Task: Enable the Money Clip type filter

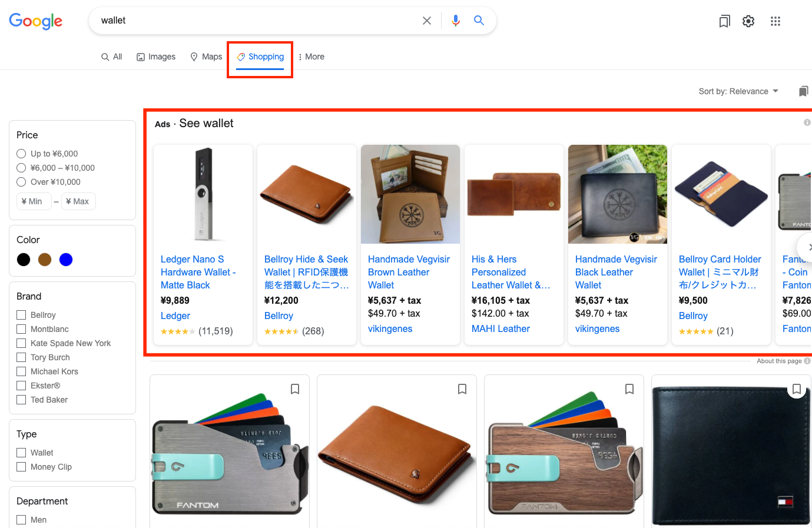Action: (x=21, y=467)
